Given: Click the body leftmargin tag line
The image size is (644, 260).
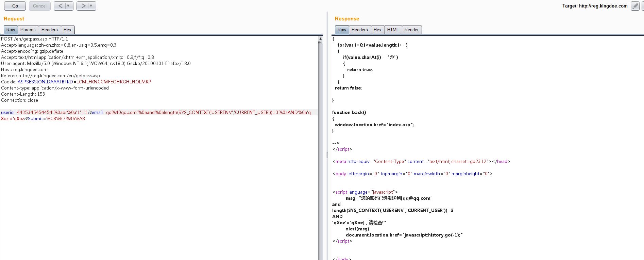Looking at the screenshot, I should point(412,174).
